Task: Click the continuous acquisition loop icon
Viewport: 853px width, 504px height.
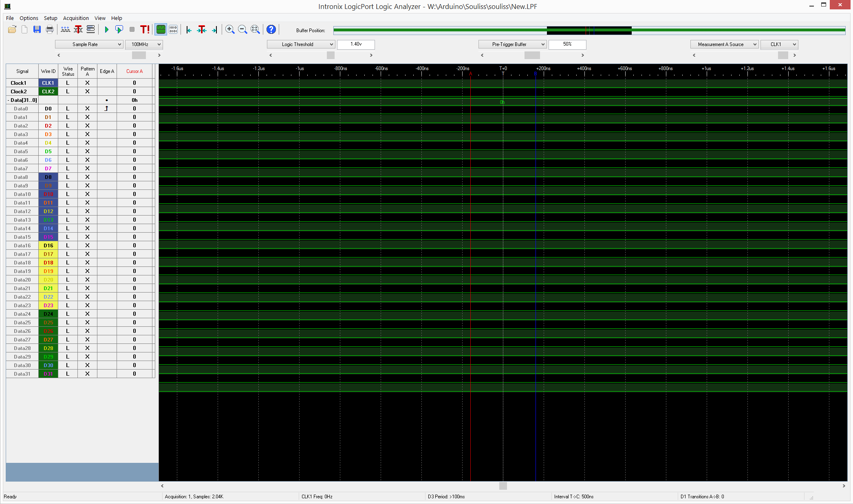Action: [x=119, y=29]
